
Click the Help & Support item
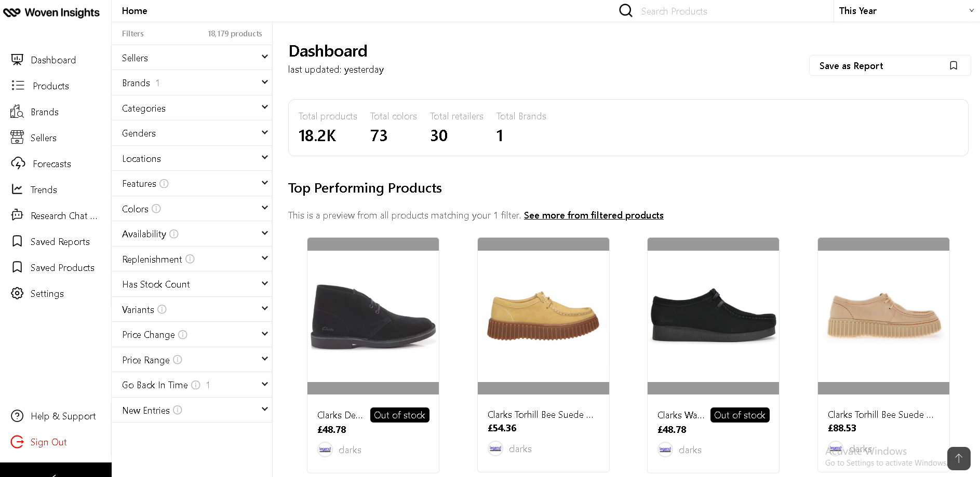click(x=63, y=416)
